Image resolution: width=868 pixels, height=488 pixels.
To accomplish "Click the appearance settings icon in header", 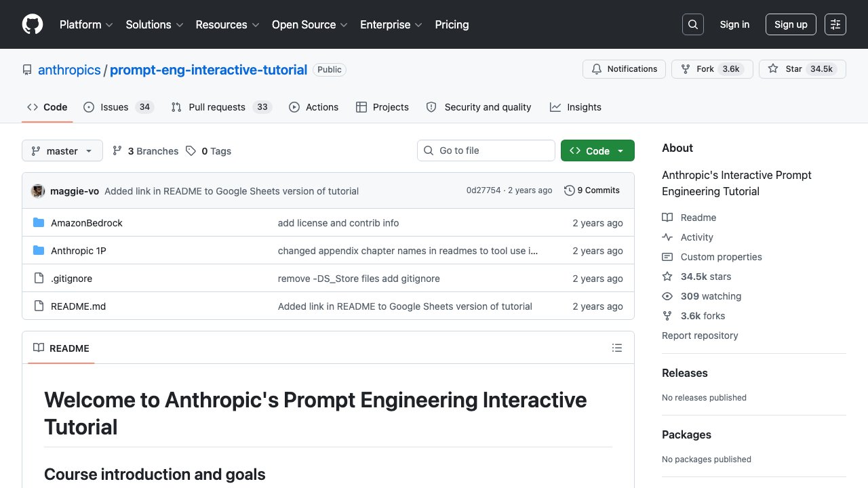I will [x=835, y=24].
